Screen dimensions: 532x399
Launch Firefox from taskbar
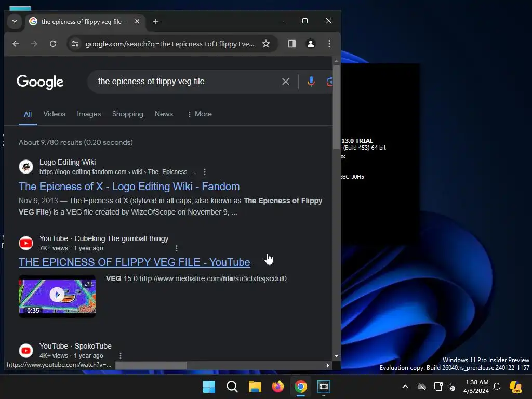point(278,387)
